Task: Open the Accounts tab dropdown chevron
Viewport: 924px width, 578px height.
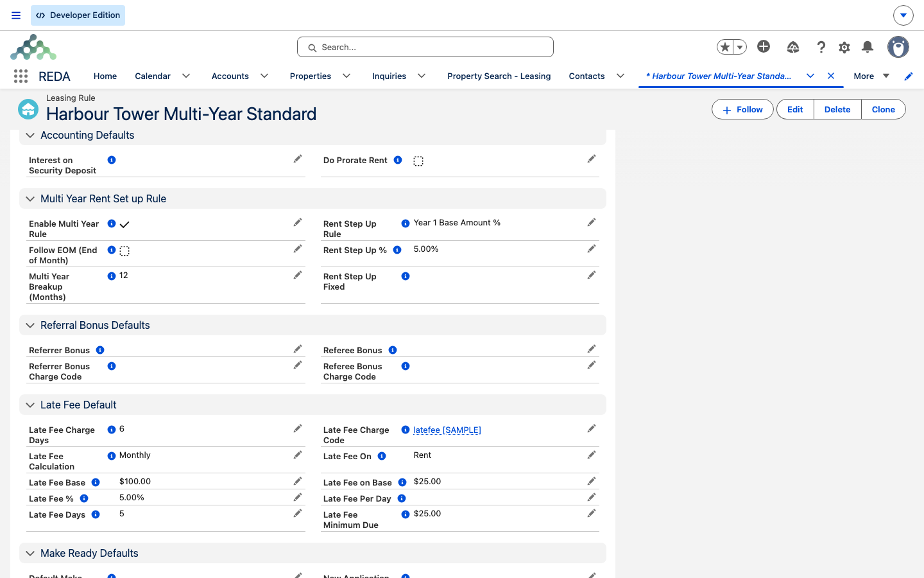Action: [264, 76]
